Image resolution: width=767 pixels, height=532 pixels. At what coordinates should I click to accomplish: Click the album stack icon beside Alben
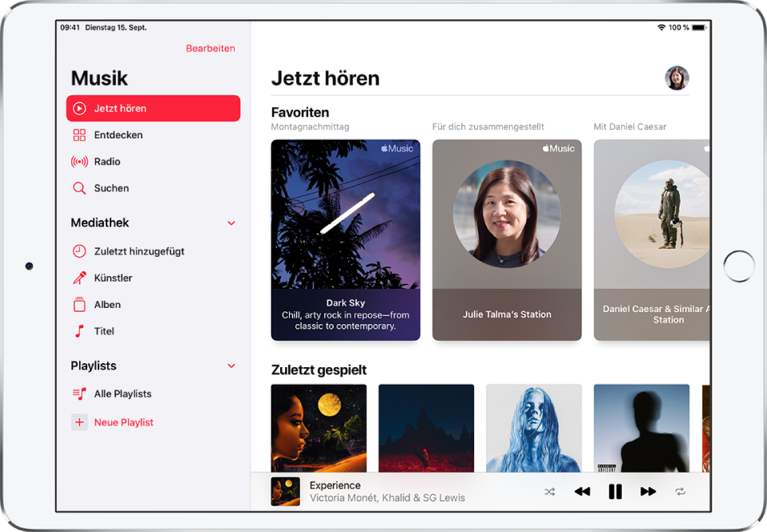click(79, 304)
